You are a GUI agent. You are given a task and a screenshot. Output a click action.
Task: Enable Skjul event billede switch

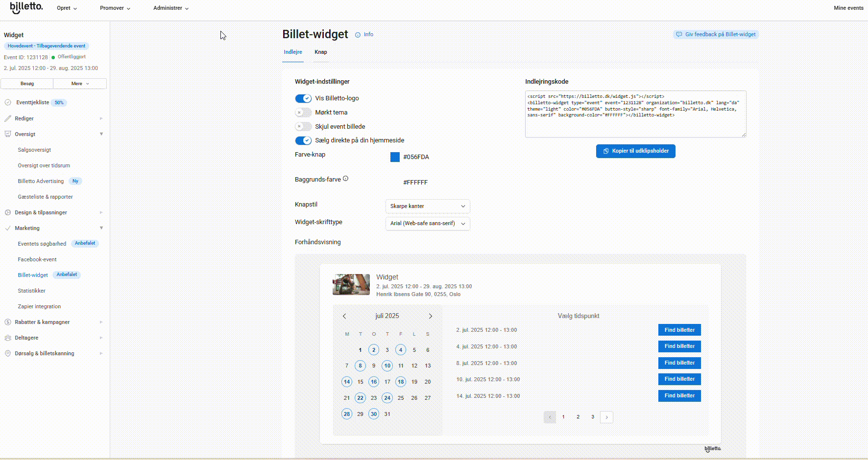click(303, 126)
